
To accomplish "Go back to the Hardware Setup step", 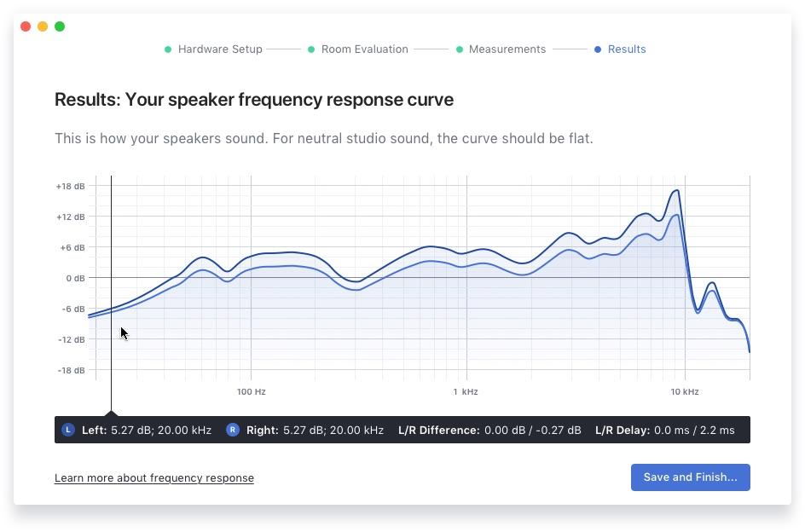I will [x=219, y=49].
